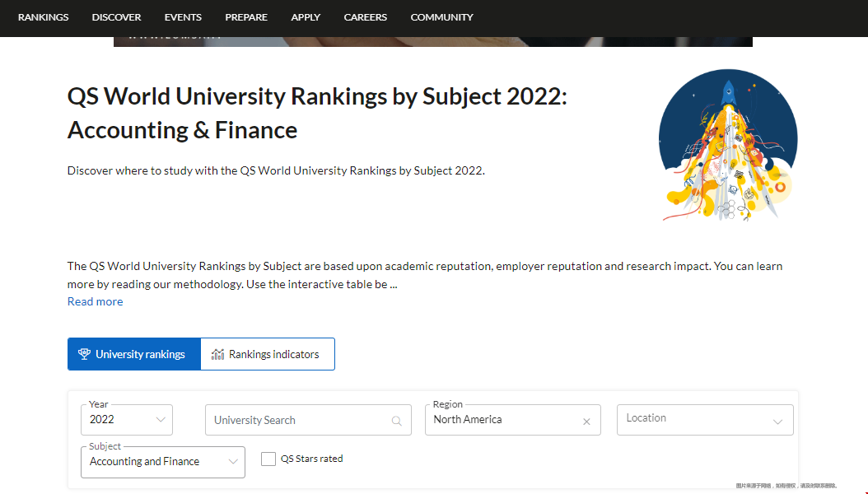
Task: Expand the Location chevron arrow
Action: coord(777,422)
